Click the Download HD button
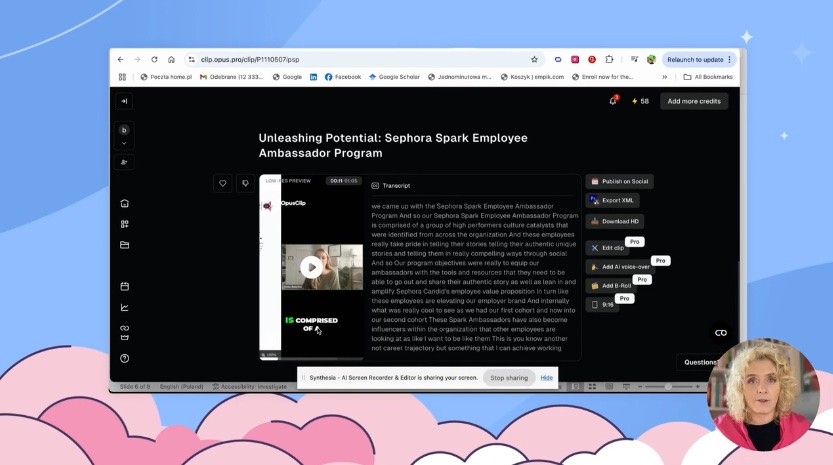 click(x=615, y=221)
